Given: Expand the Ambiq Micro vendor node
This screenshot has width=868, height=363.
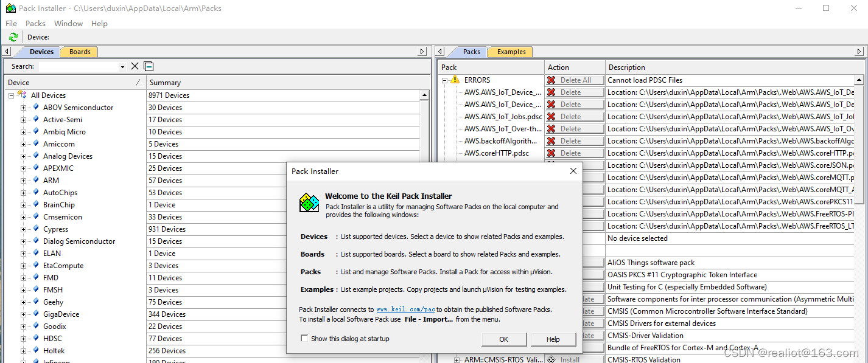Looking at the screenshot, I should (x=23, y=132).
